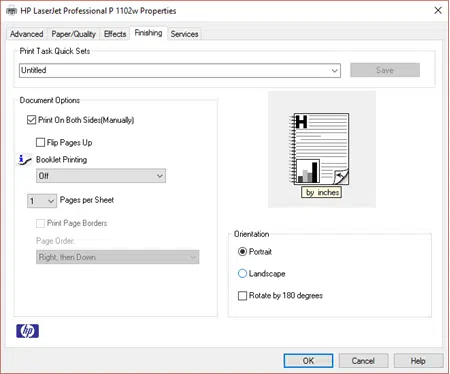This screenshot has height=374, width=450.
Task: Click the Pages per Sheet label
Action: click(x=87, y=200)
